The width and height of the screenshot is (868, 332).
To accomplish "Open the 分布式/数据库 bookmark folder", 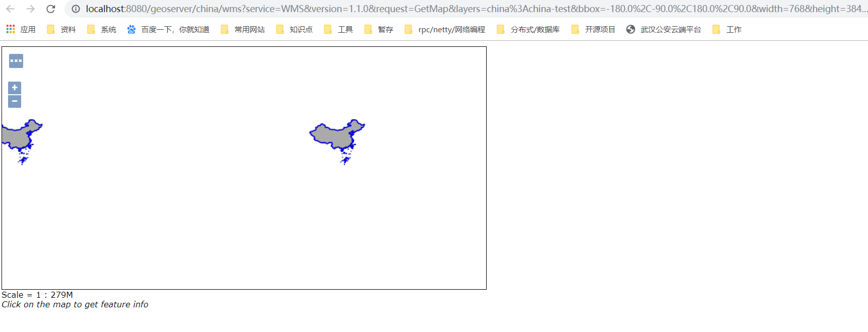I will click(x=528, y=29).
